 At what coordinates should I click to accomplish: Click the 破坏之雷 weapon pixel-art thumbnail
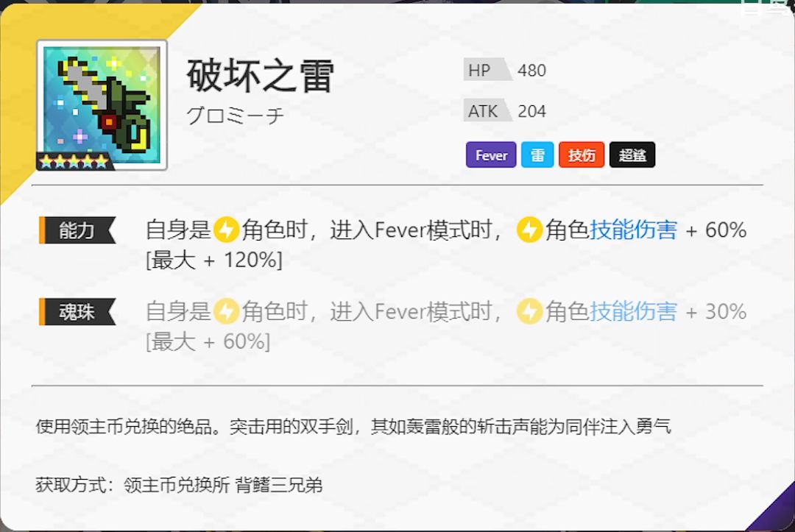click(x=102, y=105)
